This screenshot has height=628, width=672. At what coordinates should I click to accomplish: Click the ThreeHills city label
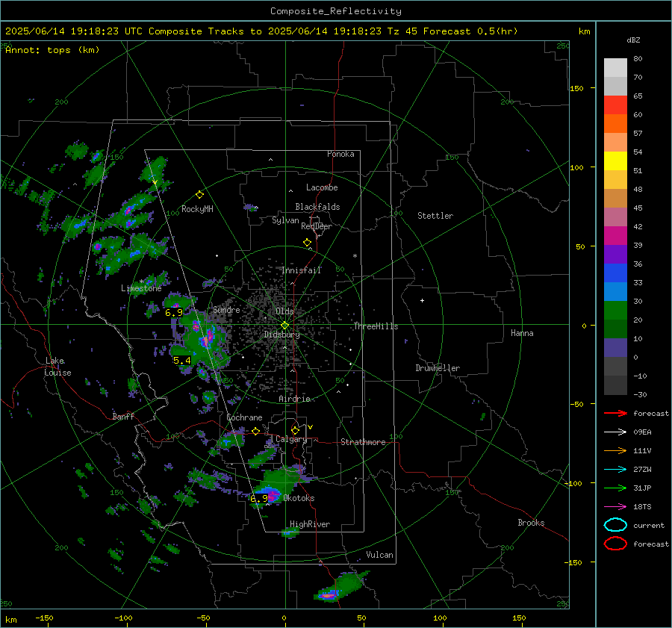[x=376, y=326]
